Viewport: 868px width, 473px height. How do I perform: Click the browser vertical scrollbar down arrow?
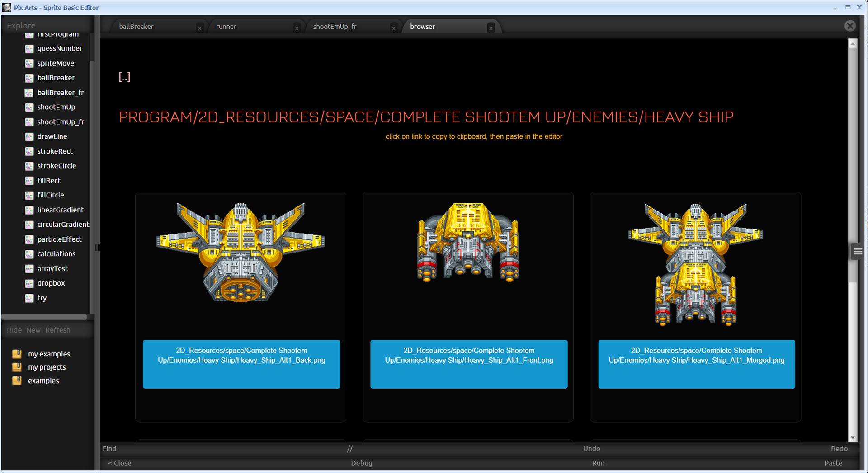[853, 437]
